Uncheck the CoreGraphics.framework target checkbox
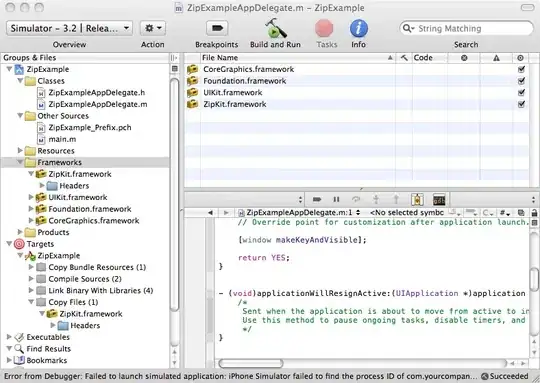 point(521,69)
